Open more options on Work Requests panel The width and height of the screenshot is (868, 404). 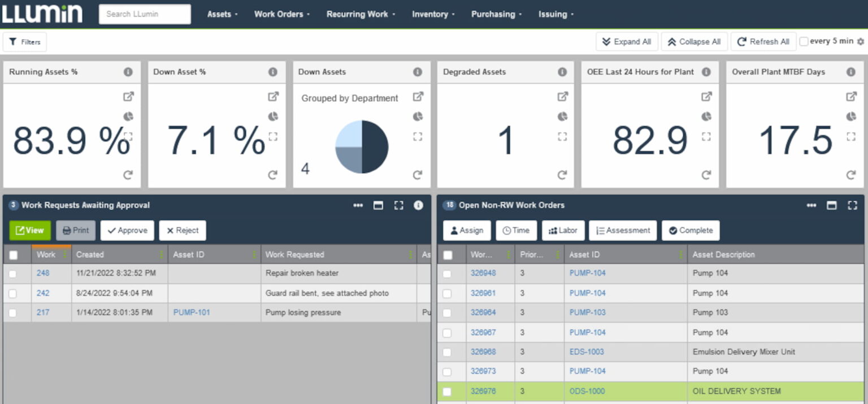click(358, 205)
